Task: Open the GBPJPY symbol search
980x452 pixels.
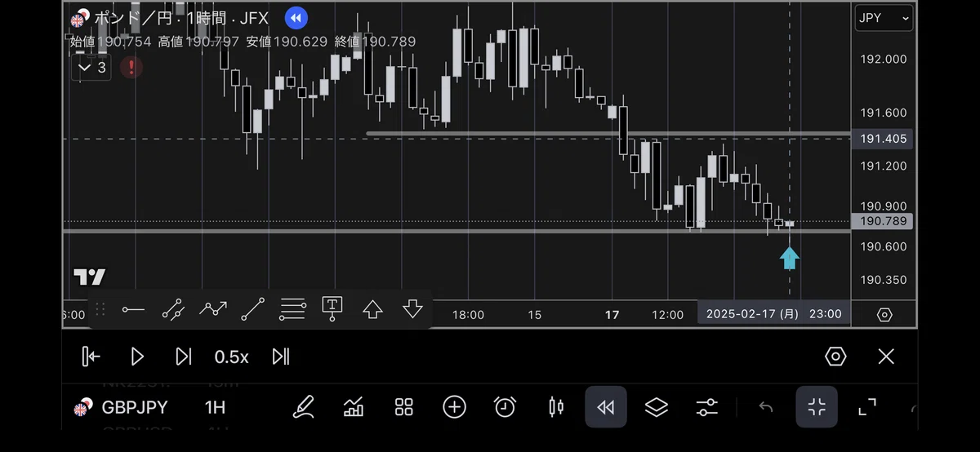Action: pyautogui.click(x=123, y=407)
